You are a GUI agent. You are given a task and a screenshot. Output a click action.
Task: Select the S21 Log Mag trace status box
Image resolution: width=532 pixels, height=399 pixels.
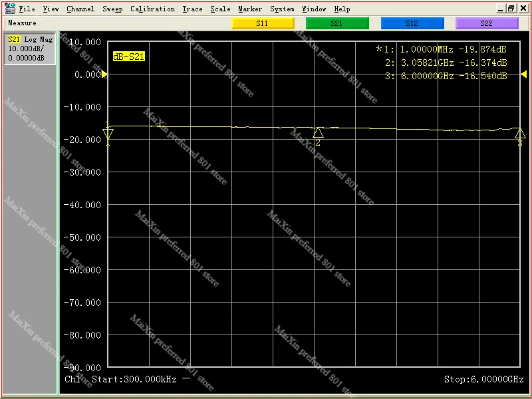[x=30, y=49]
